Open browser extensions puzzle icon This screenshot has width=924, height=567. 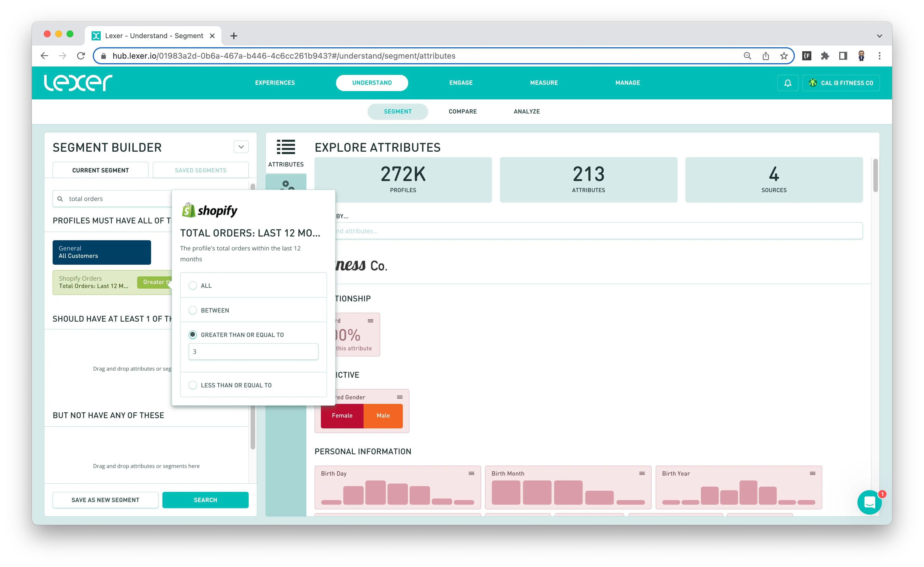click(825, 56)
